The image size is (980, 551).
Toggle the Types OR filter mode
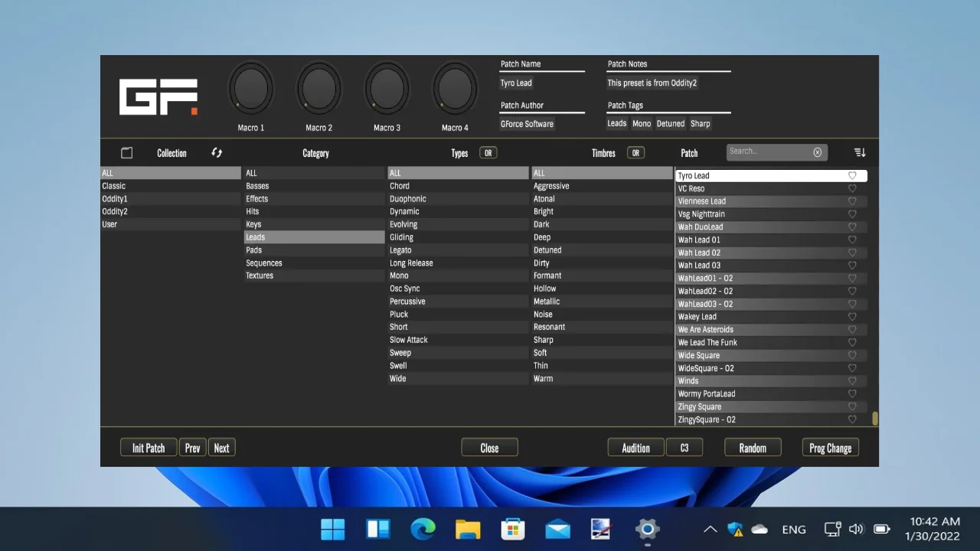[488, 153]
